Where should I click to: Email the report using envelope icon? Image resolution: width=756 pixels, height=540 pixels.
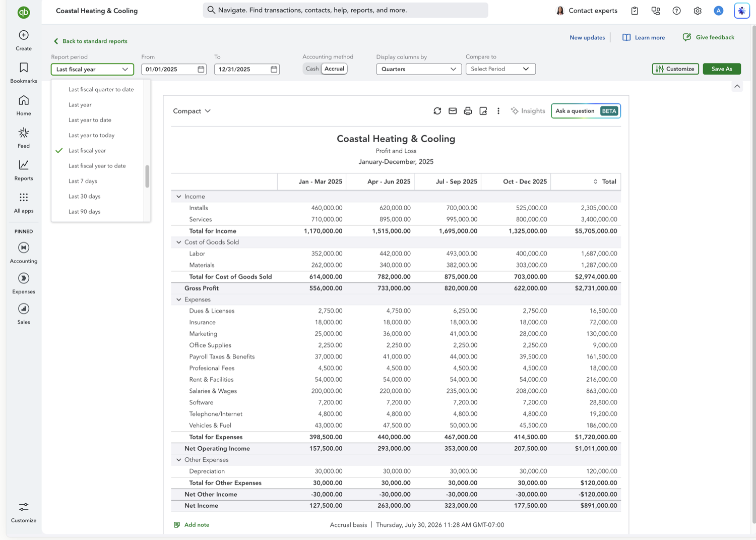(453, 111)
